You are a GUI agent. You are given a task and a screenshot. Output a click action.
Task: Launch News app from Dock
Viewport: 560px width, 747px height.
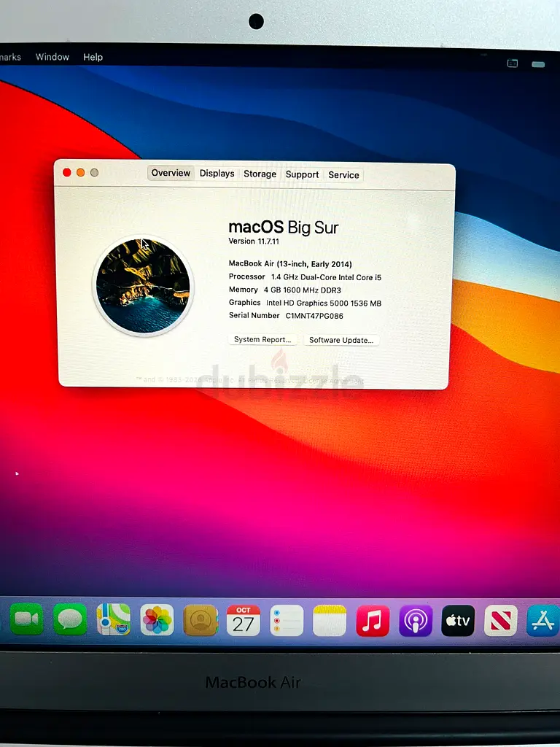click(501, 621)
